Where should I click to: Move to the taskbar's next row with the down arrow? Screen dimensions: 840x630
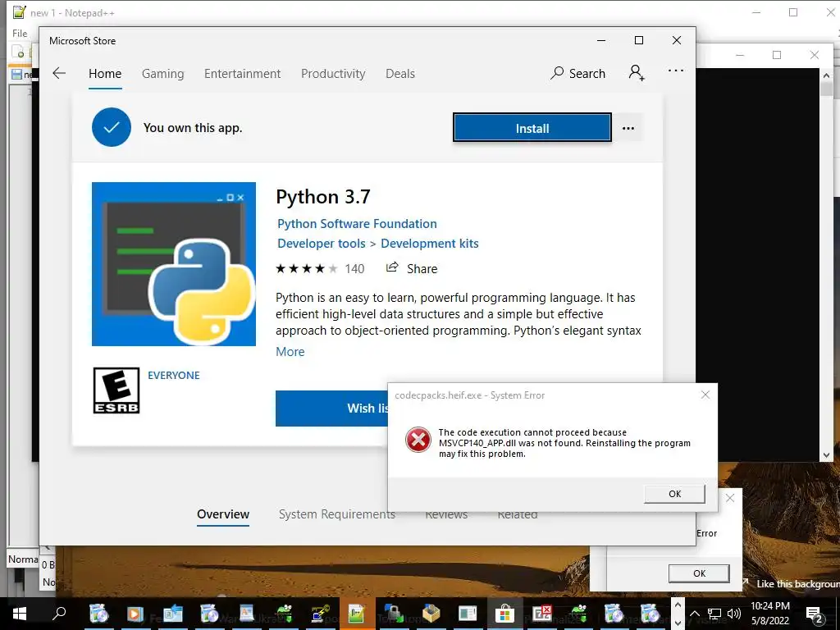678,622
